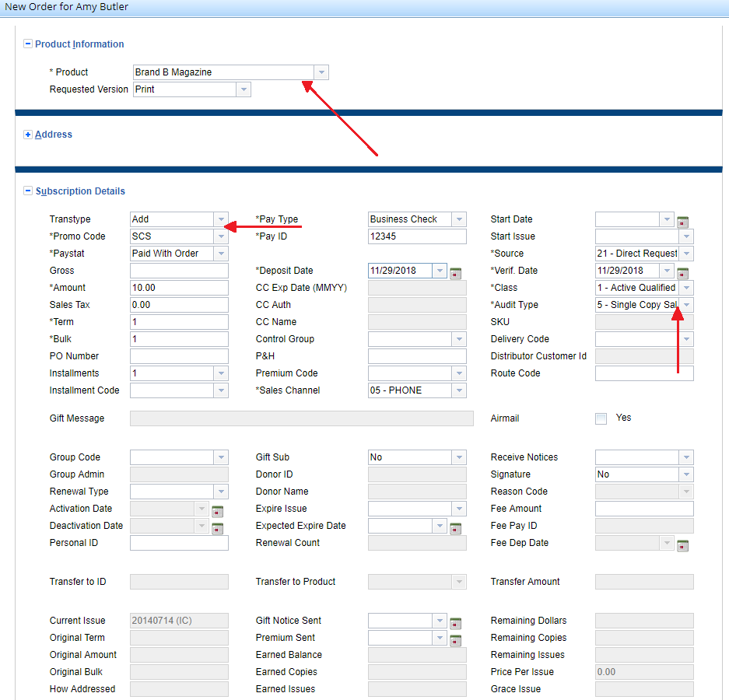Screen dimensions: 729x700
Task: Expand the Sales Channel dropdown
Action: [459, 390]
